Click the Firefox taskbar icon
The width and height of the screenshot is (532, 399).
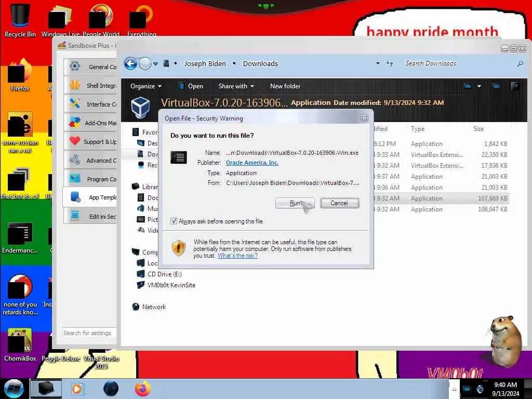[143, 389]
